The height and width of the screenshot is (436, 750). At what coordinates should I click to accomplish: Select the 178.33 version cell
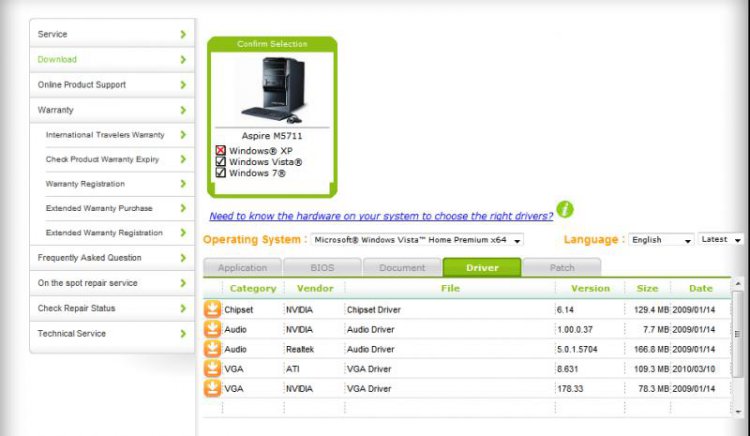(x=570, y=389)
